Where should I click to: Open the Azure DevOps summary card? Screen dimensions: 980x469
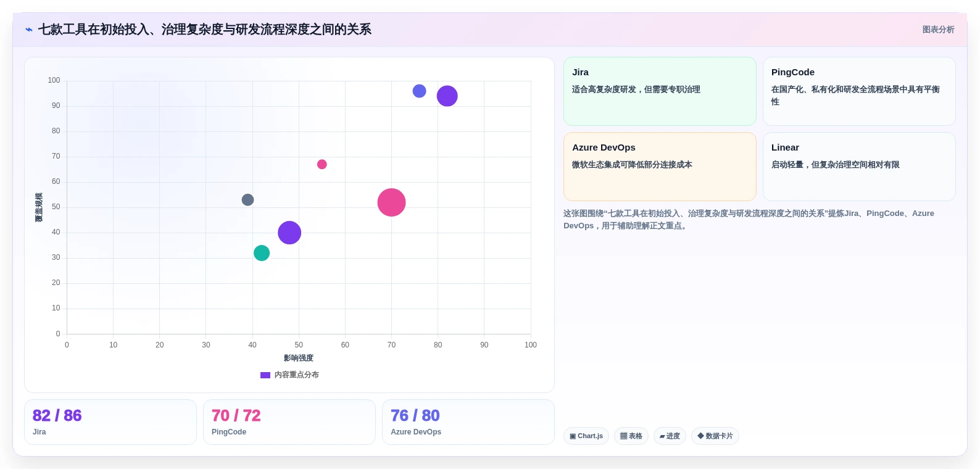coord(660,167)
